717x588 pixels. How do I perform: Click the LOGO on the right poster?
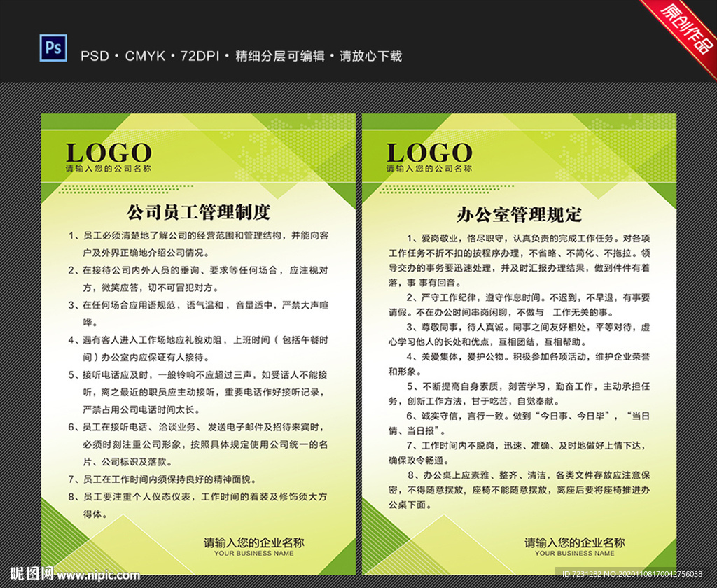(429, 153)
